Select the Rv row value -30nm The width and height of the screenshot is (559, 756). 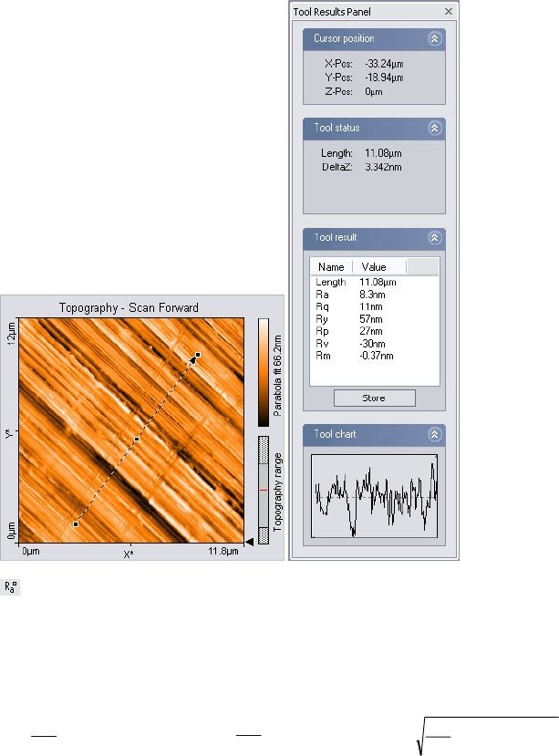click(x=372, y=344)
